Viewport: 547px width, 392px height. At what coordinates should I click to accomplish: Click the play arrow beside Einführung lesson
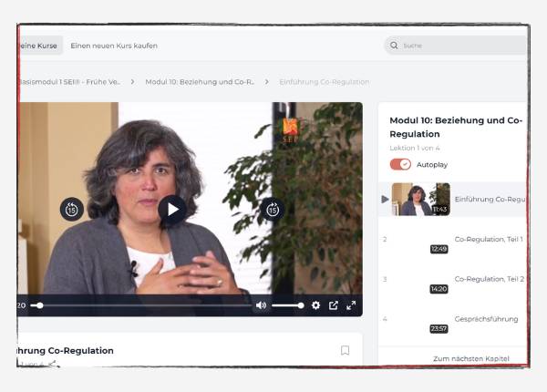pyautogui.click(x=385, y=200)
